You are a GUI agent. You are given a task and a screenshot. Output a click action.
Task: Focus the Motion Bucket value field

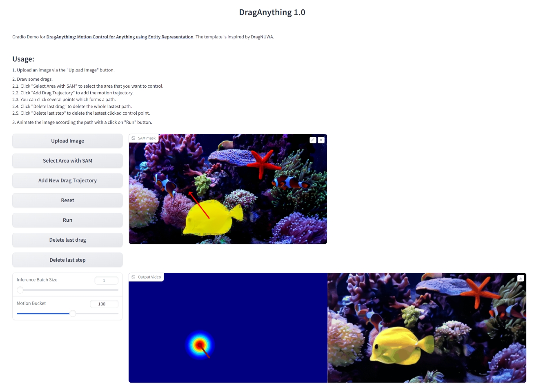pyautogui.click(x=104, y=304)
